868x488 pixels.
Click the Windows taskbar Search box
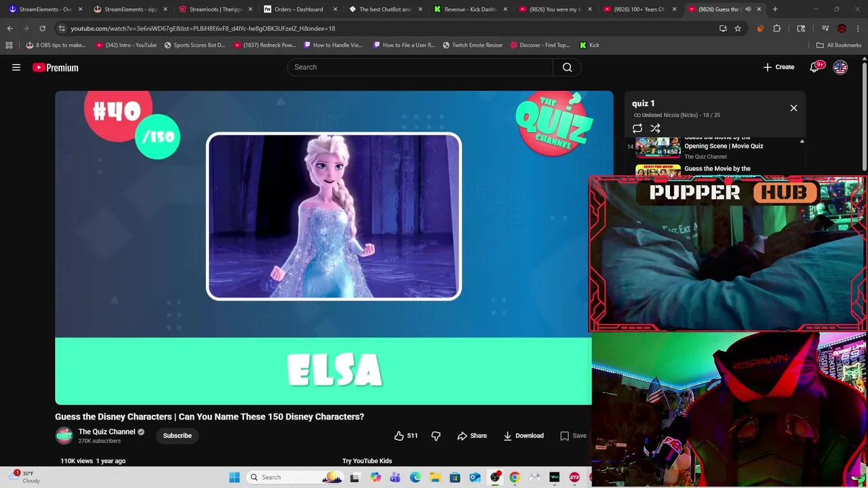tap(296, 477)
